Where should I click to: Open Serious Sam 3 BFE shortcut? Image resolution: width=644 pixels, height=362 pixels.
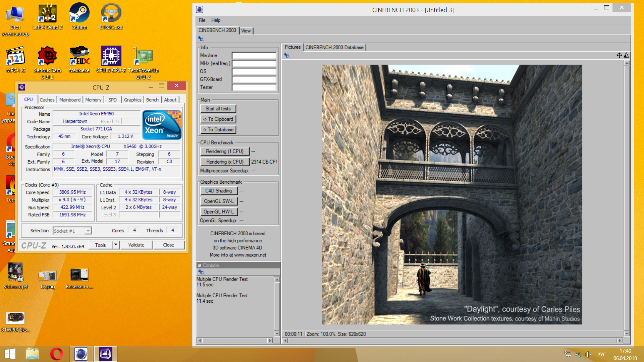pyautogui.click(x=47, y=63)
